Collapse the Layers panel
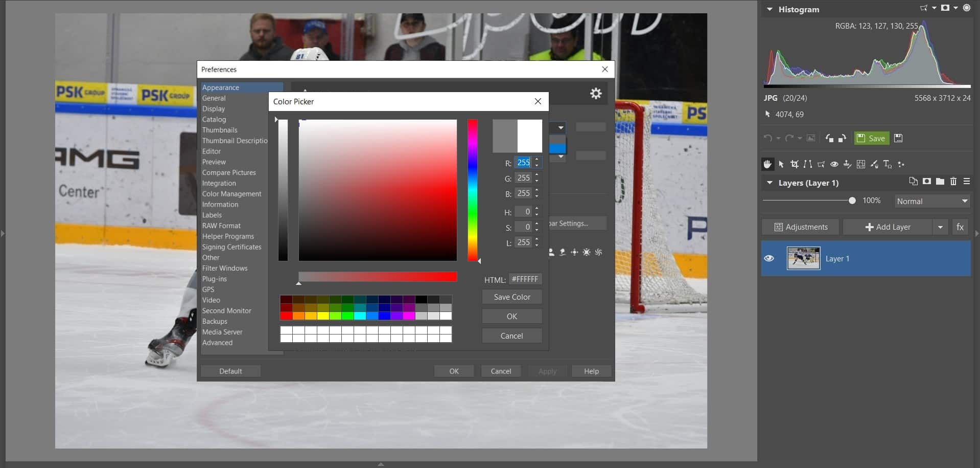This screenshot has width=980, height=468. pyautogui.click(x=769, y=183)
